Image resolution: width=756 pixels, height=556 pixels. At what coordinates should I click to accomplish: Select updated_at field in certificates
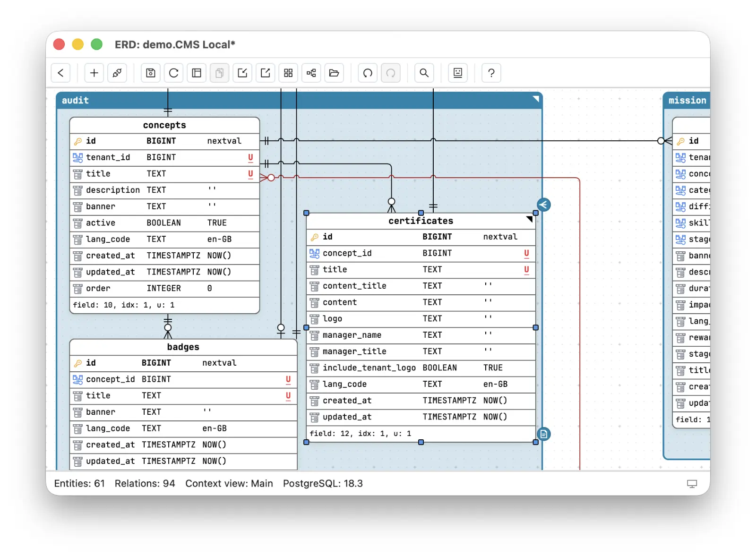[x=421, y=417]
